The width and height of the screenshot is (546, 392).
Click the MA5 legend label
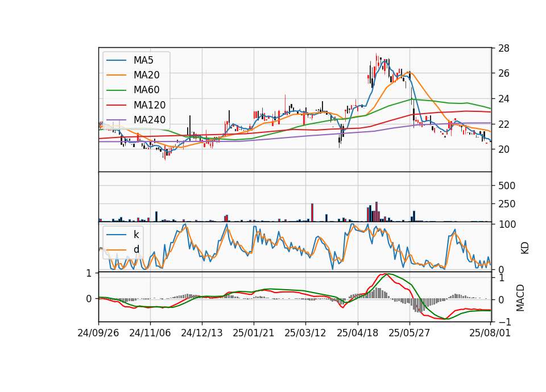[x=143, y=60]
